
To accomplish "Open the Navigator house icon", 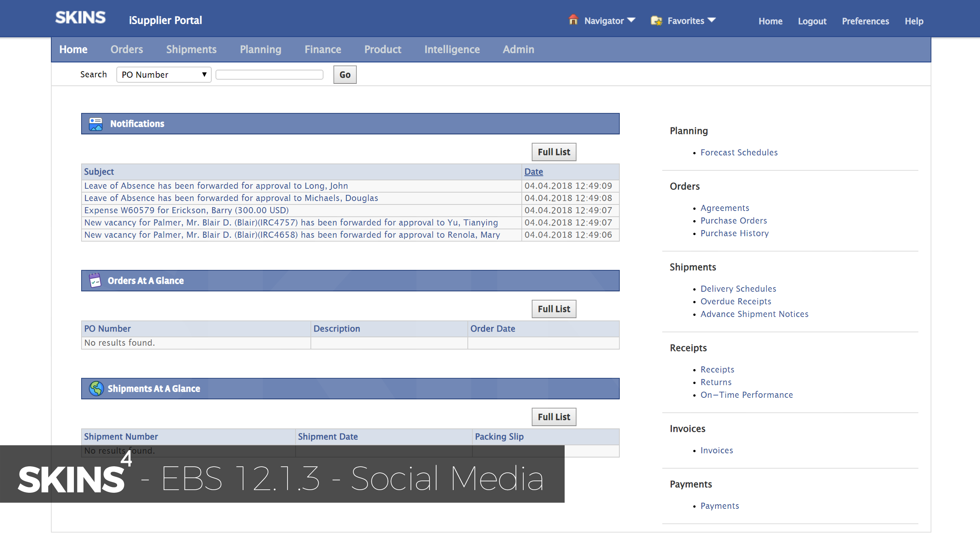I will tap(573, 20).
